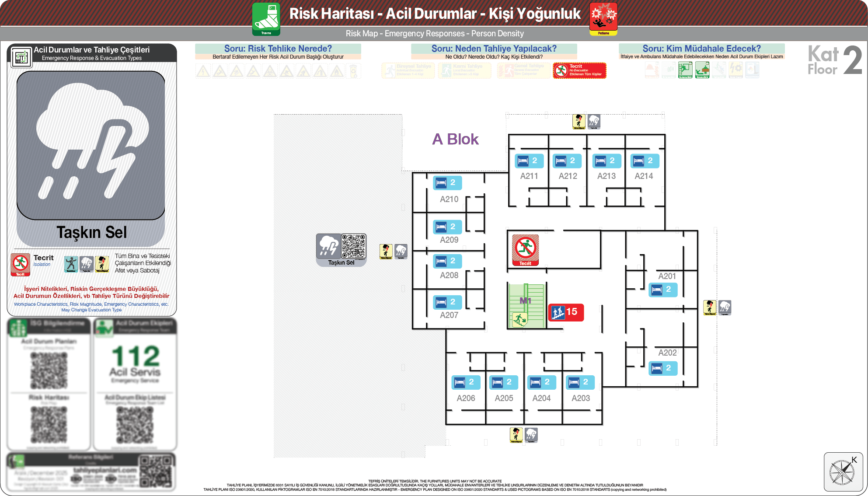
Task: Click the M1 staircase emergency exit icon
Action: [x=519, y=320]
